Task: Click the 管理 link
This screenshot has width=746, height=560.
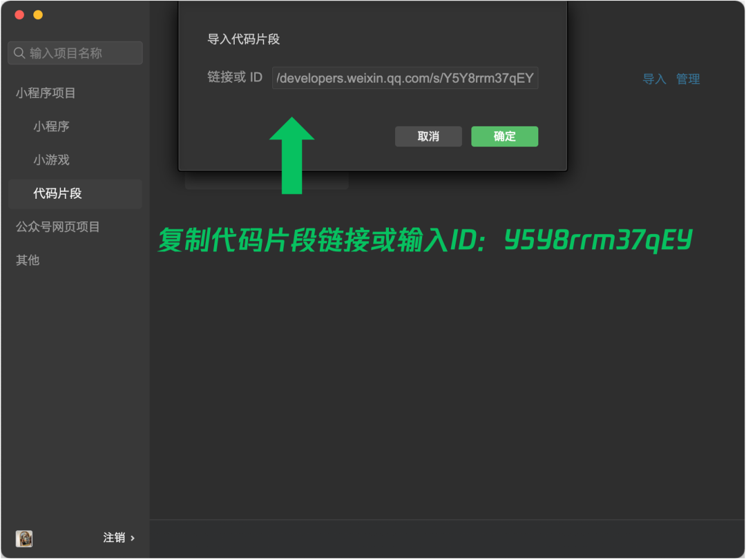Action: 688,79
